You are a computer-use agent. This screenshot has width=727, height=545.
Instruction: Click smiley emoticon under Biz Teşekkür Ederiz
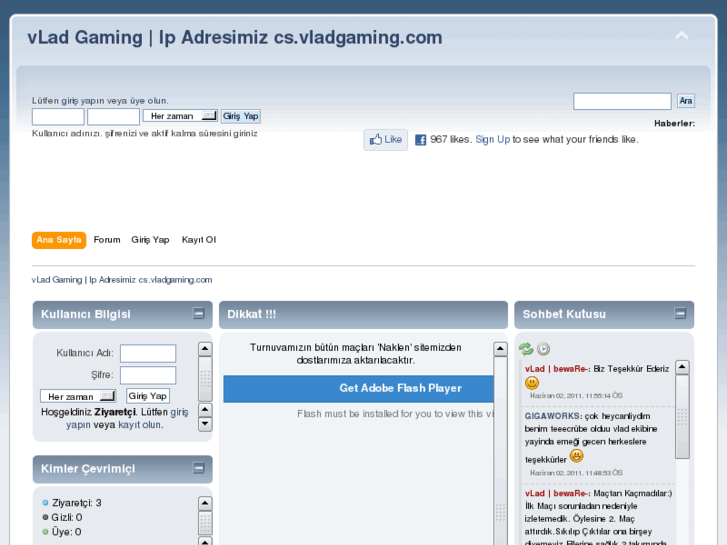tap(532, 383)
